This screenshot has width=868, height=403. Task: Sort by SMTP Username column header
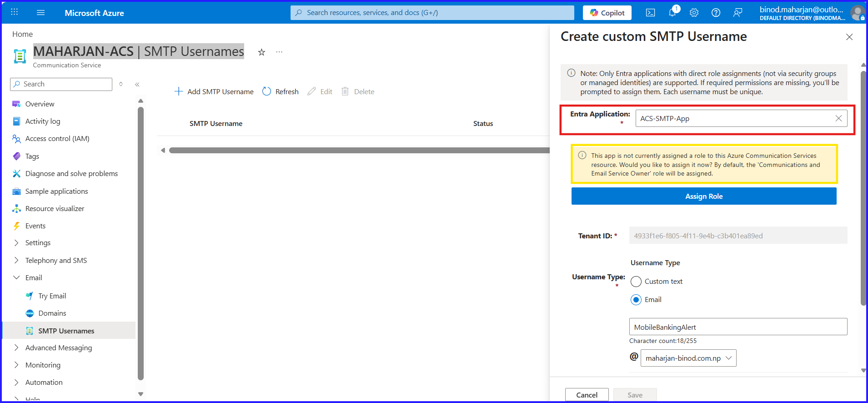click(216, 124)
